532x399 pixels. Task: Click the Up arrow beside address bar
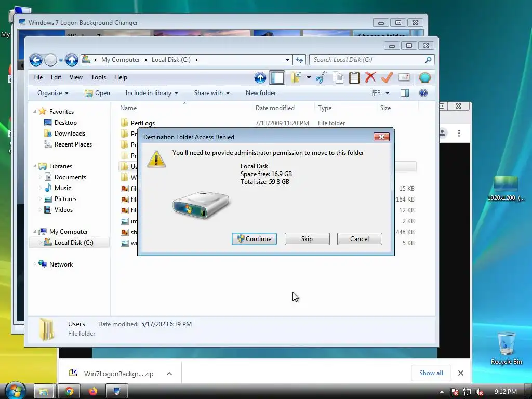pyautogui.click(x=72, y=60)
